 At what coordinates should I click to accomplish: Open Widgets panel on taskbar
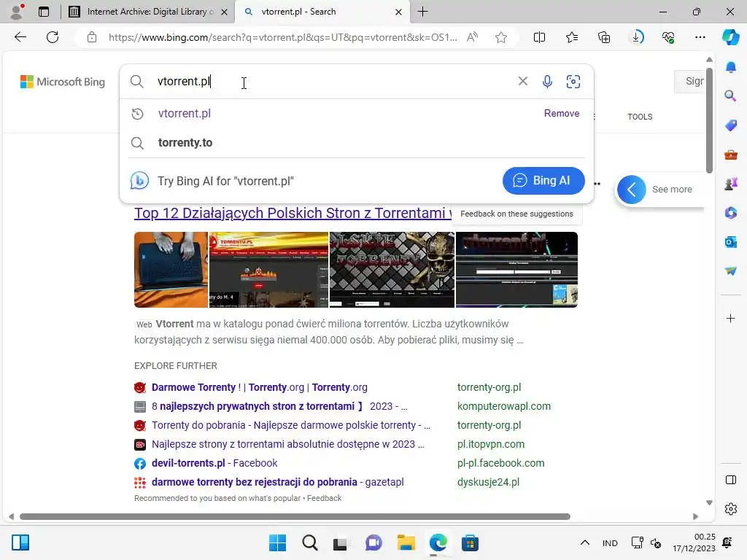(20, 542)
